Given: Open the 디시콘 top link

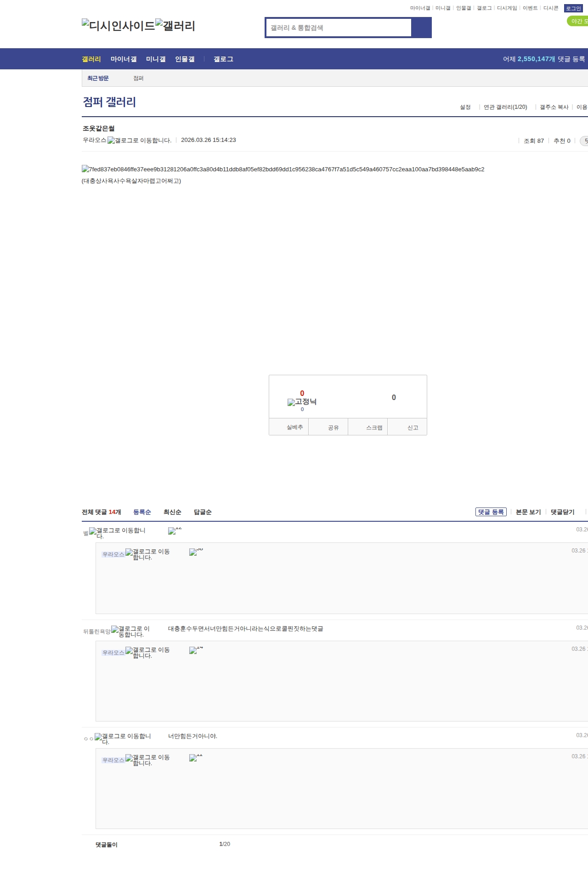Looking at the screenshot, I should point(551,8).
